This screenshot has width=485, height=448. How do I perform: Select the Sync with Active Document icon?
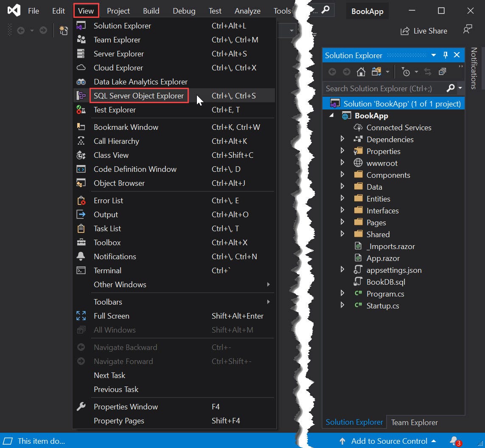(428, 72)
